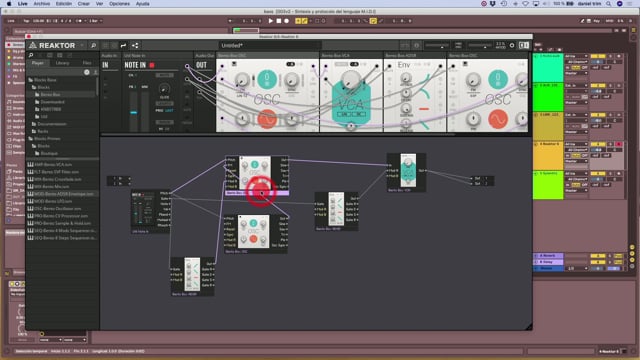
Task: Click the panel layout icon in Reaktor header
Action: click(524, 45)
